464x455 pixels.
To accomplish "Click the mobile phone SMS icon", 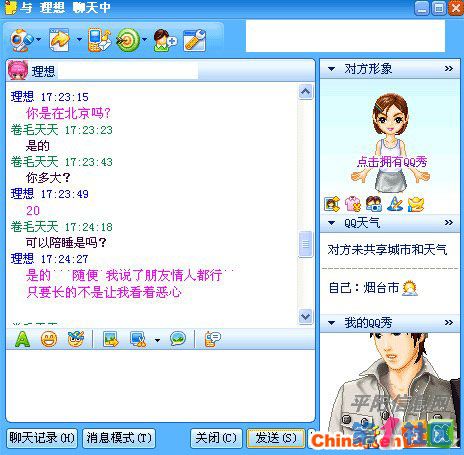I will point(99,40).
